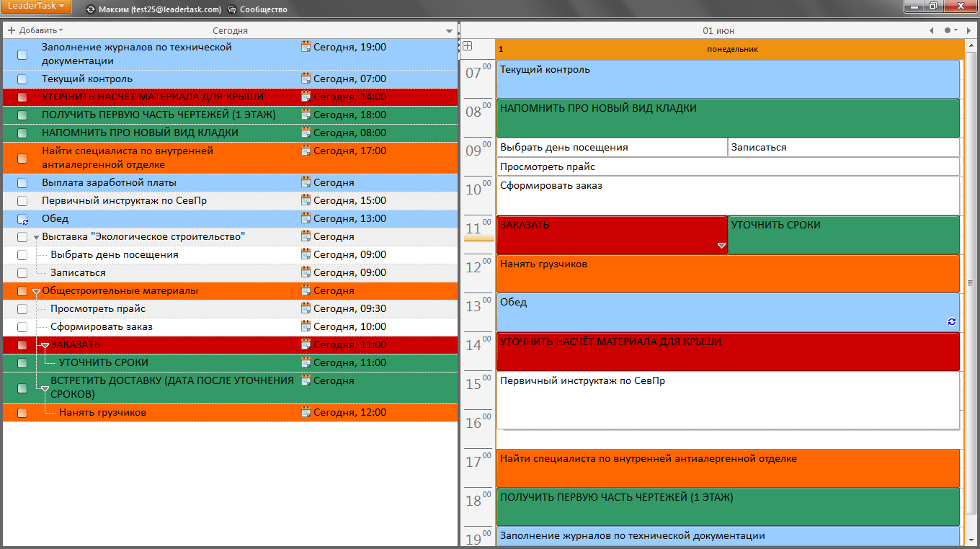Click calendar icon for УТОЧНИТЬ НАСЧЁТ МАТЕРИАЛА row
This screenshot has width=980, height=549.
pyautogui.click(x=306, y=97)
